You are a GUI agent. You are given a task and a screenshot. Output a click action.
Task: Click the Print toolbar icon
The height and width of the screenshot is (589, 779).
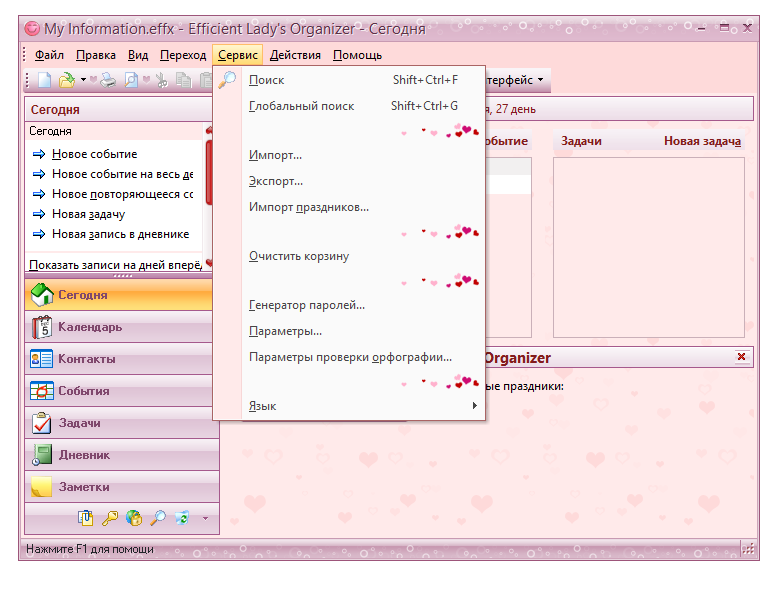click(108, 80)
